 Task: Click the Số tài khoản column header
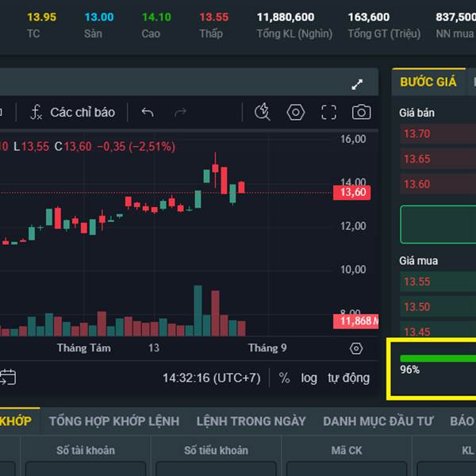pos(86,451)
